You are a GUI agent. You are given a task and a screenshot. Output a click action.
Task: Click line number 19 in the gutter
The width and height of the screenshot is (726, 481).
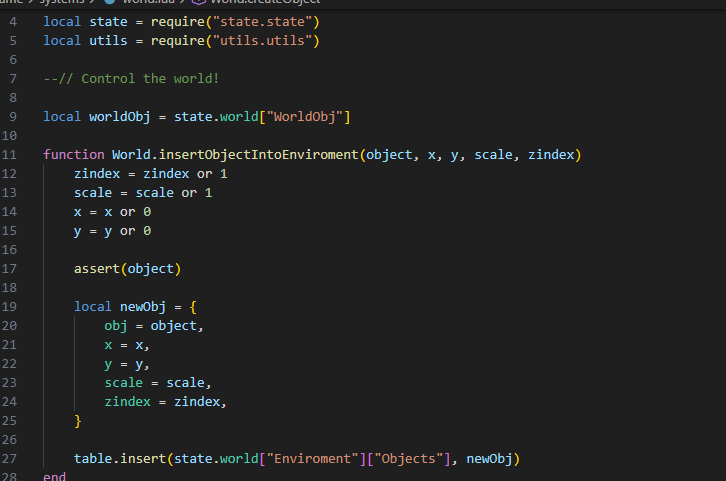(12, 307)
